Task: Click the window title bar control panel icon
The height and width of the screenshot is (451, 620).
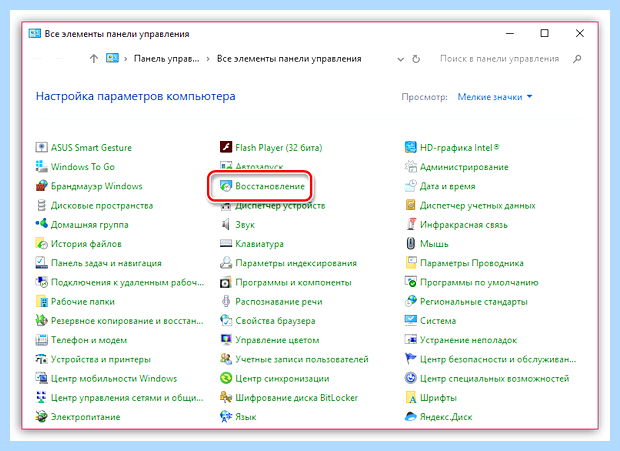Action: coord(34,34)
